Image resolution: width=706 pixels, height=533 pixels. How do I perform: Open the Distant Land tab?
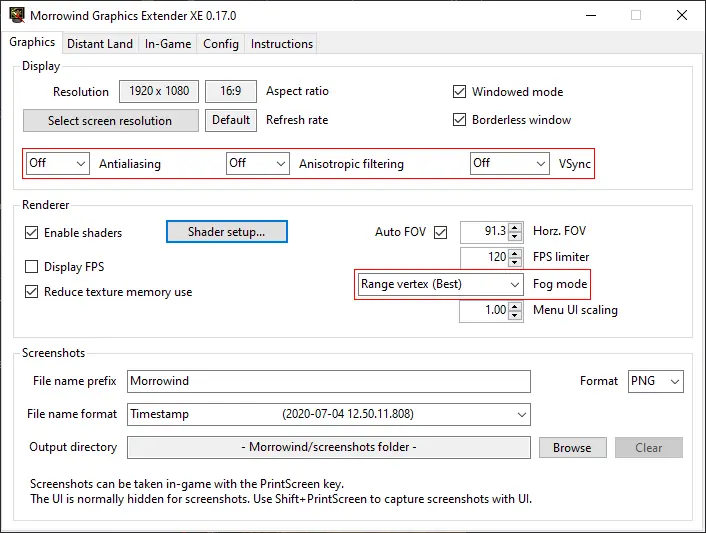pyautogui.click(x=100, y=44)
